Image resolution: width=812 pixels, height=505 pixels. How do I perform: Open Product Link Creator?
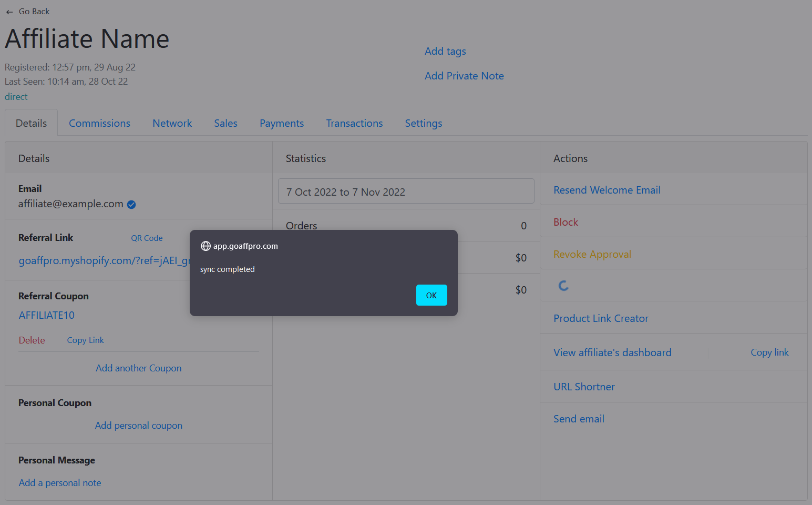coord(601,318)
